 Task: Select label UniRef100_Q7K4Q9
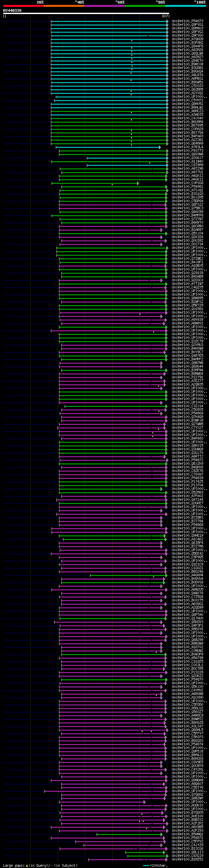(187, 417)
